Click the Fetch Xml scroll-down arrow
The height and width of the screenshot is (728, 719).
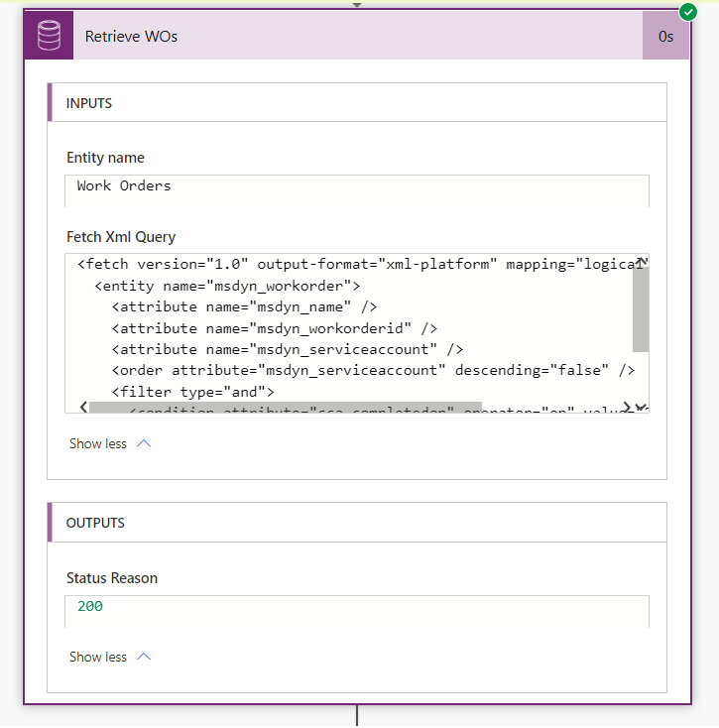tap(641, 407)
